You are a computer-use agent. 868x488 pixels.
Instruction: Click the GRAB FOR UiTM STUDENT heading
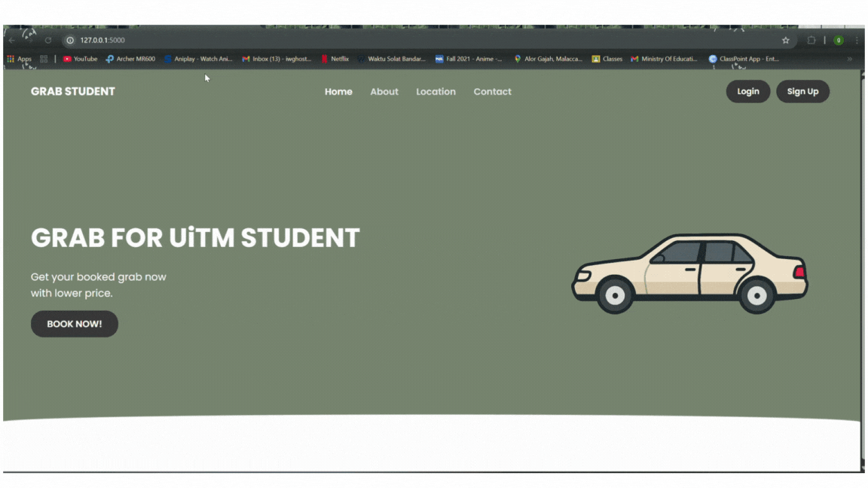195,238
